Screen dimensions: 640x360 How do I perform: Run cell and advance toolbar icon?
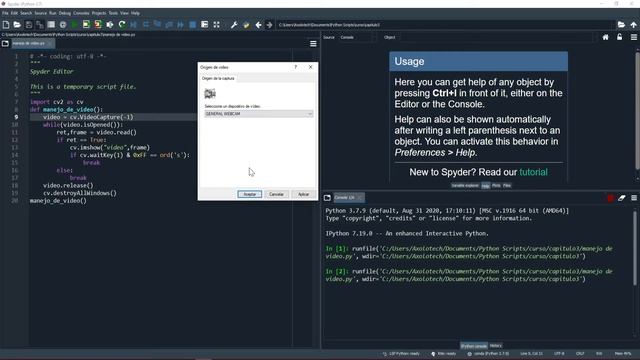[98, 25]
